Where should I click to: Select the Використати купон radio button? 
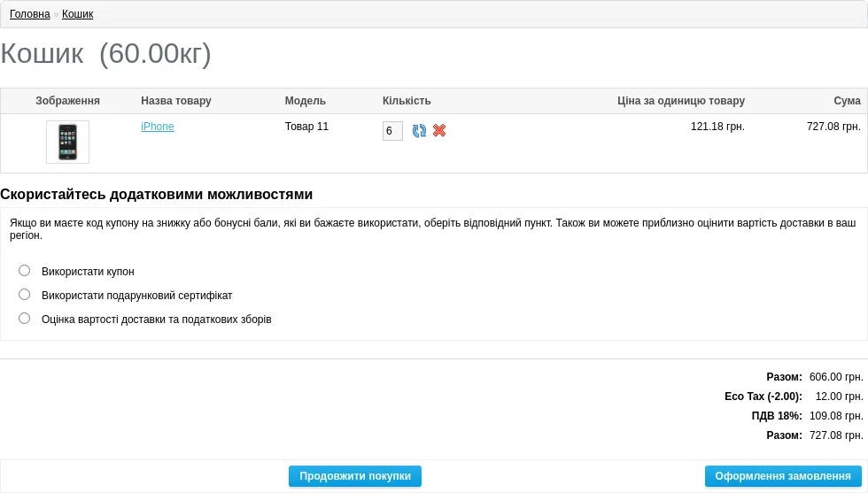pyautogui.click(x=25, y=271)
